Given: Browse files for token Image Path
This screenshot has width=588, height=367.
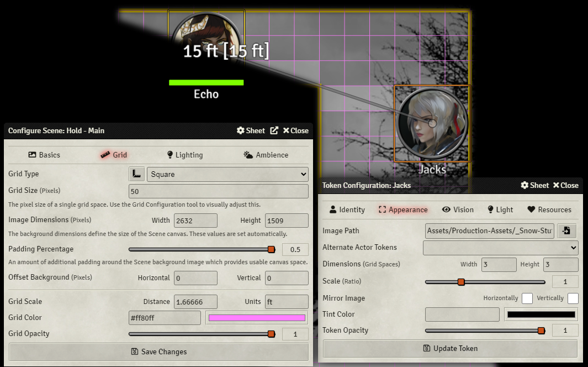Looking at the screenshot, I should (x=566, y=230).
